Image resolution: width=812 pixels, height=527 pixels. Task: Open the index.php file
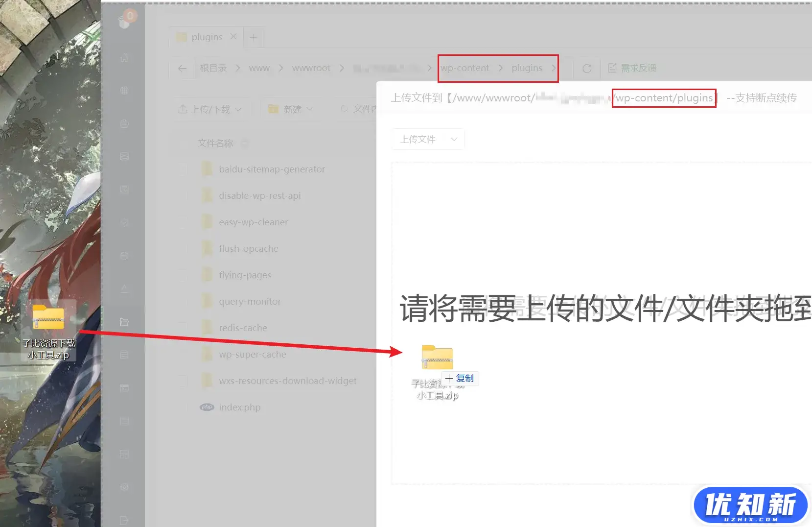pyautogui.click(x=239, y=407)
